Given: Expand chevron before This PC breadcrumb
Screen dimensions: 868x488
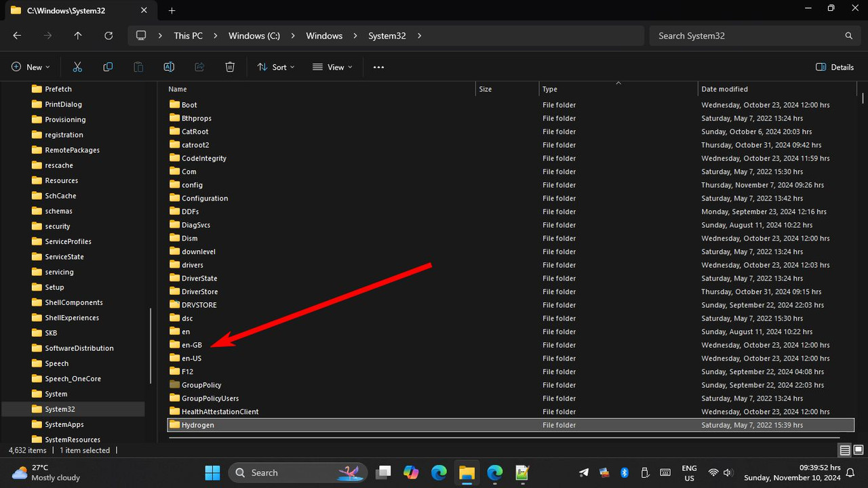Looking at the screenshot, I should 161,35.
